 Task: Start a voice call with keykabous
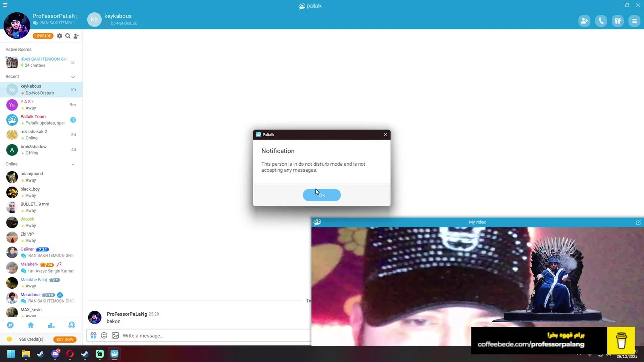tap(601, 21)
